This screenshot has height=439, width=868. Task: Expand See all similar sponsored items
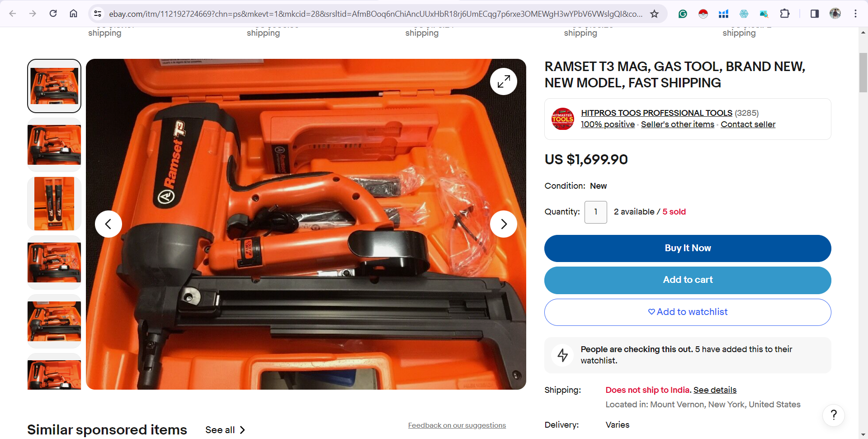pos(225,430)
